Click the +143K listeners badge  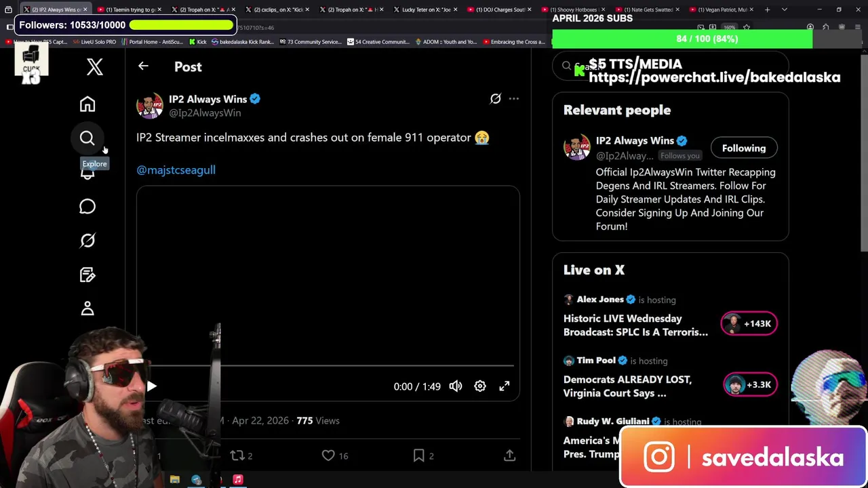click(x=749, y=324)
